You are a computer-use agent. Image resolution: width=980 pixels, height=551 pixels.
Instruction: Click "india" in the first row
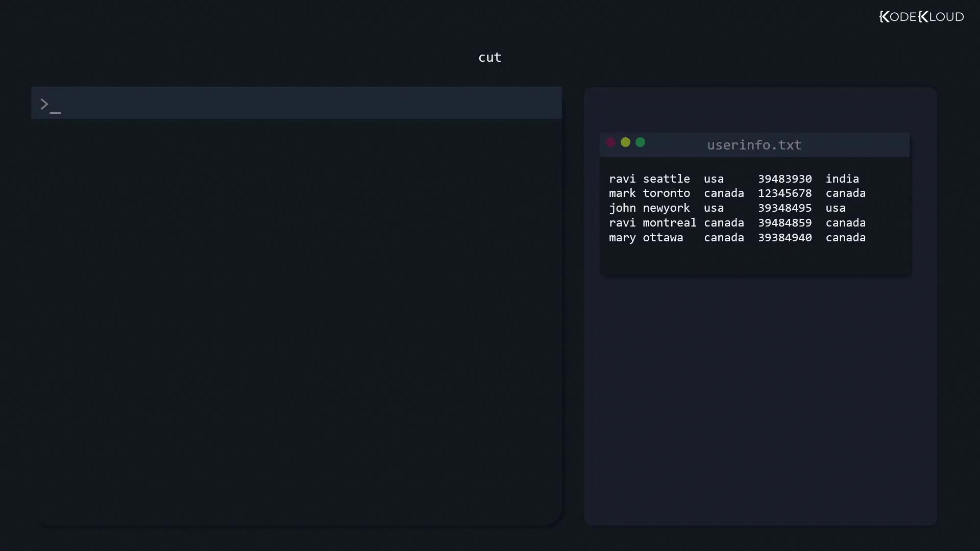[842, 179]
